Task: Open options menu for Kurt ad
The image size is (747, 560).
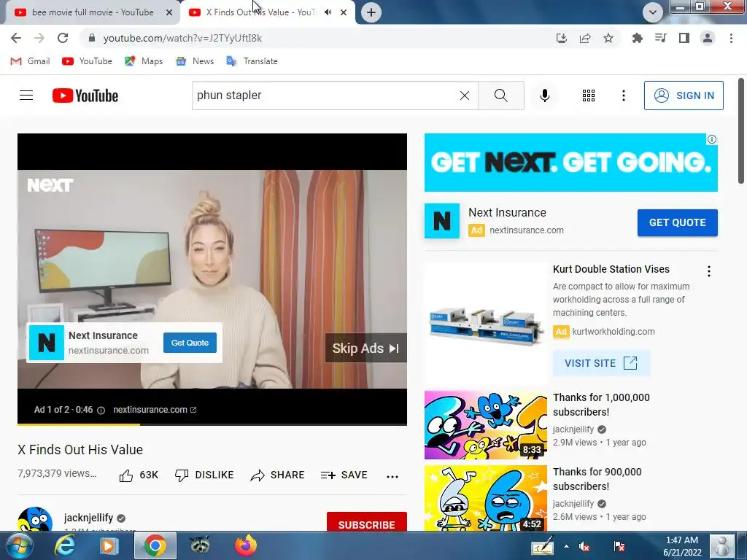Action: coord(709,271)
